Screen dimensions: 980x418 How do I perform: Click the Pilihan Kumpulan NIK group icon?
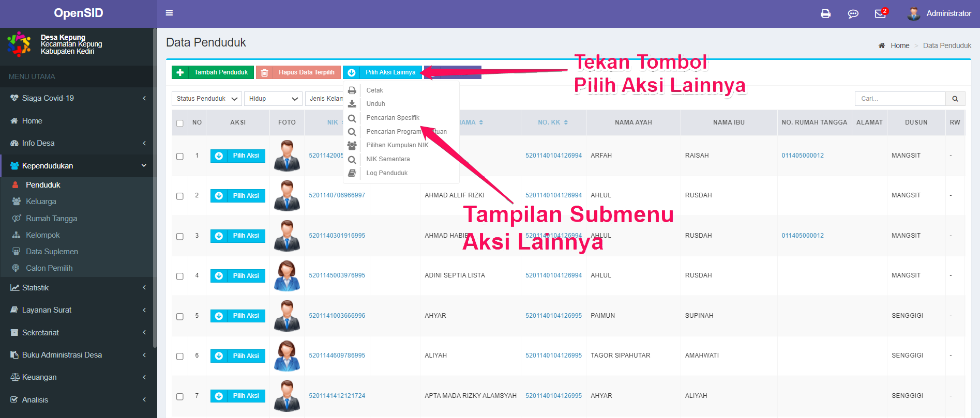[x=352, y=145]
